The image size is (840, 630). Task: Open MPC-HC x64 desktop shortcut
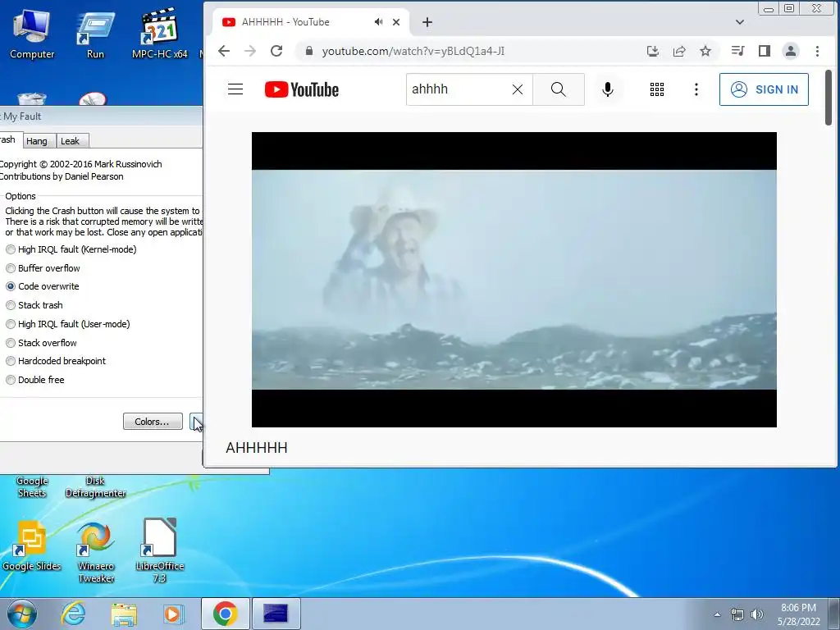[x=159, y=34]
